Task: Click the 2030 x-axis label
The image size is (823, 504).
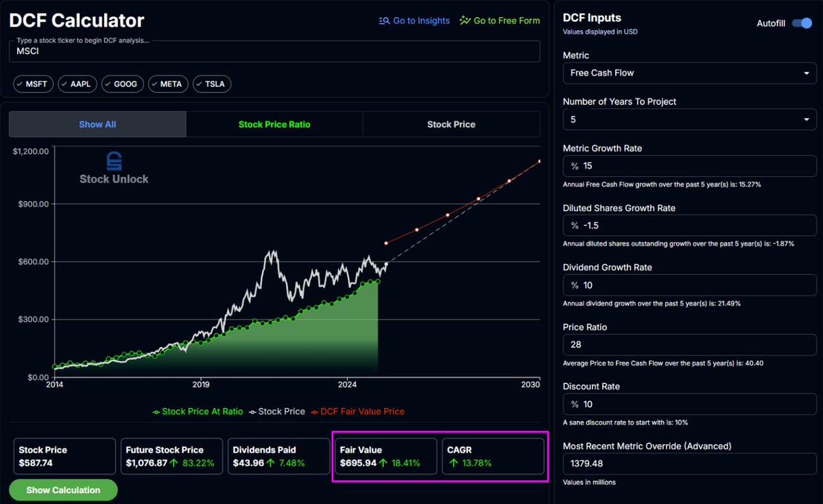Action: 530,385
